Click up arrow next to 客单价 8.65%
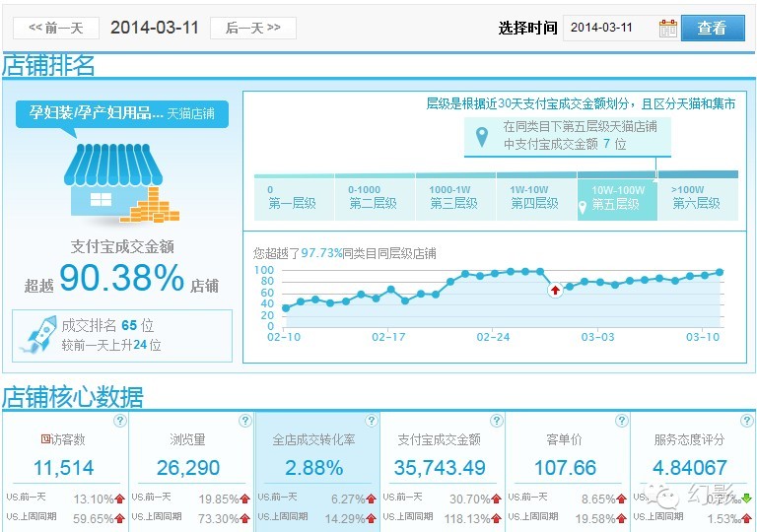The image size is (757, 532). 621,499
